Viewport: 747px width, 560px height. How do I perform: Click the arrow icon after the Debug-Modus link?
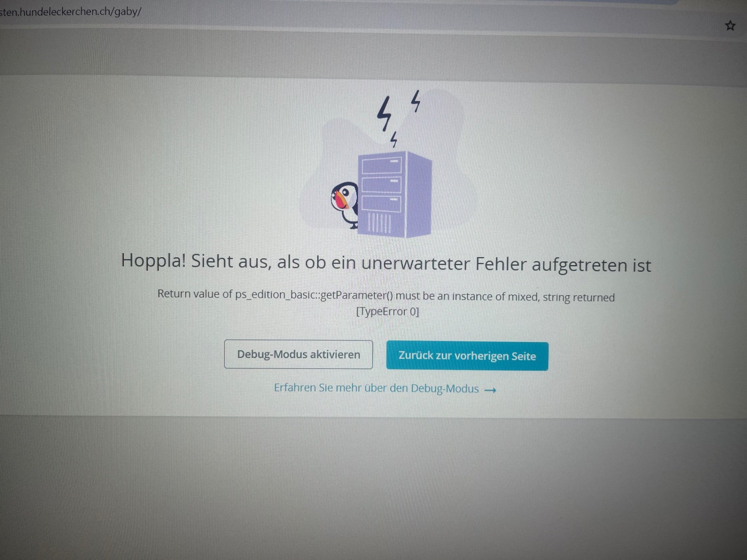coord(490,390)
